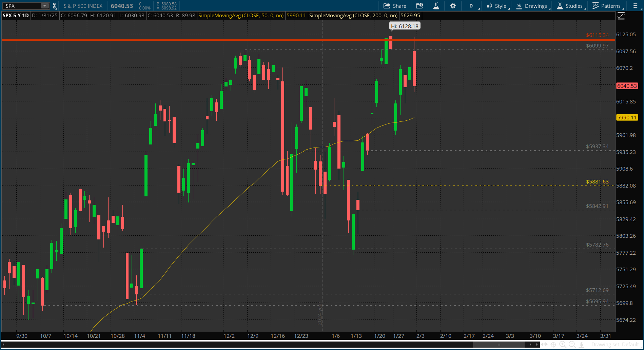Open the list options menu icon
This screenshot has width=644, height=350.
pos(635,6)
